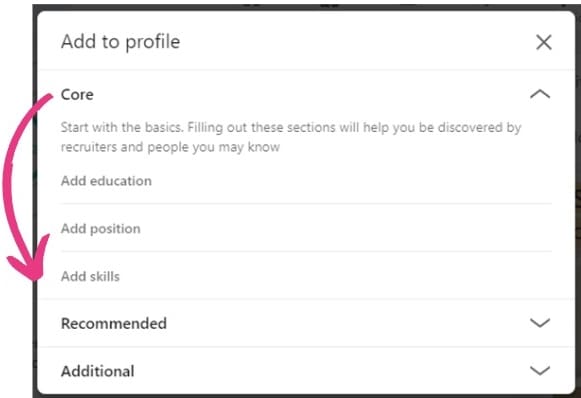
Task: Choose Add position
Action: (100, 229)
